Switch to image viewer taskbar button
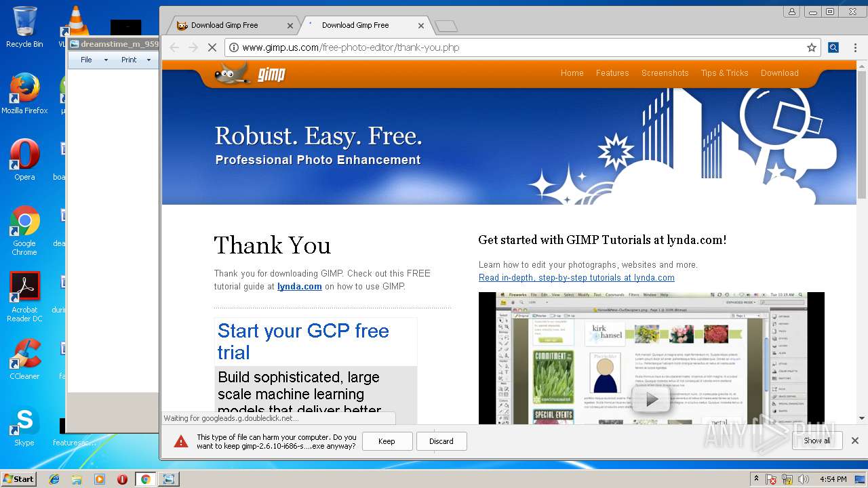The width and height of the screenshot is (868, 488). click(168, 479)
